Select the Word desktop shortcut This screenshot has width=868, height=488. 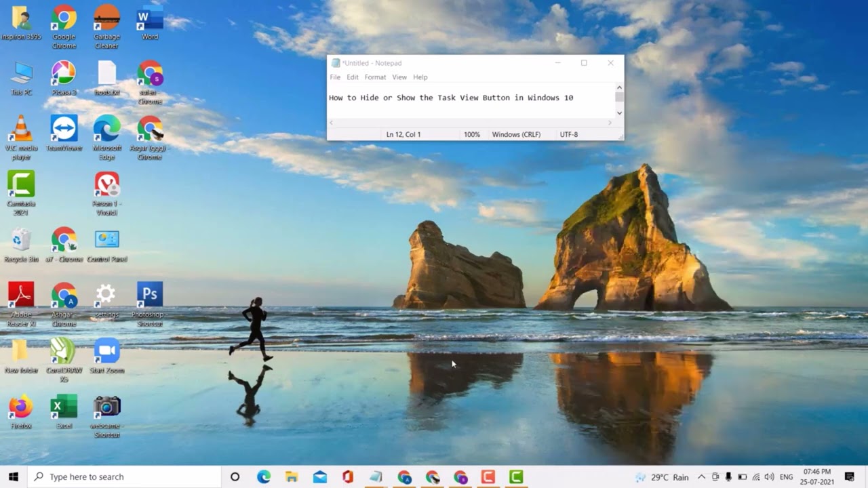150,22
